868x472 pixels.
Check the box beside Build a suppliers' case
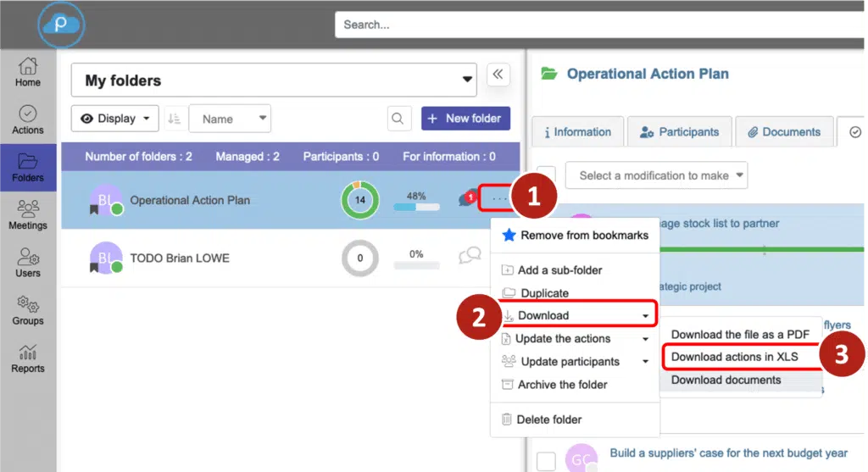547,460
